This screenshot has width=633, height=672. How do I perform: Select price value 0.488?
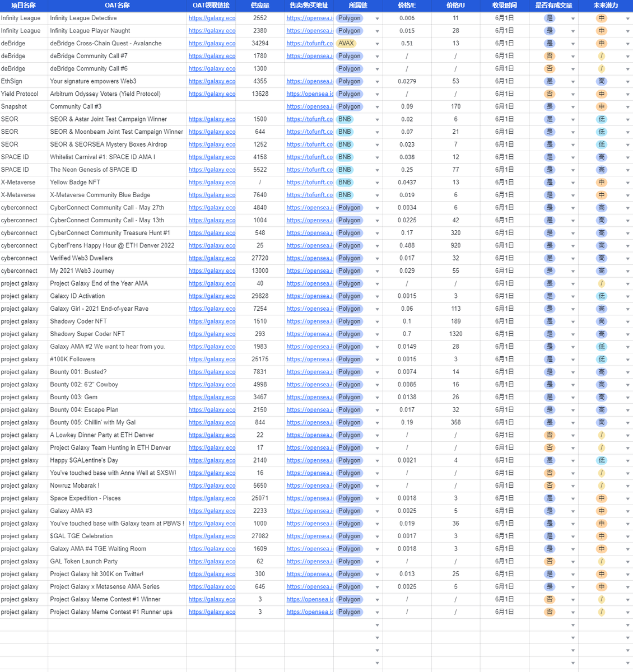tap(407, 245)
